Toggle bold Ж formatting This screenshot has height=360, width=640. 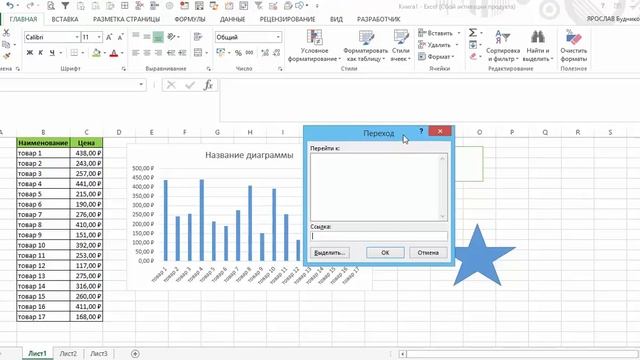pyautogui.click(x=29, y=53)
